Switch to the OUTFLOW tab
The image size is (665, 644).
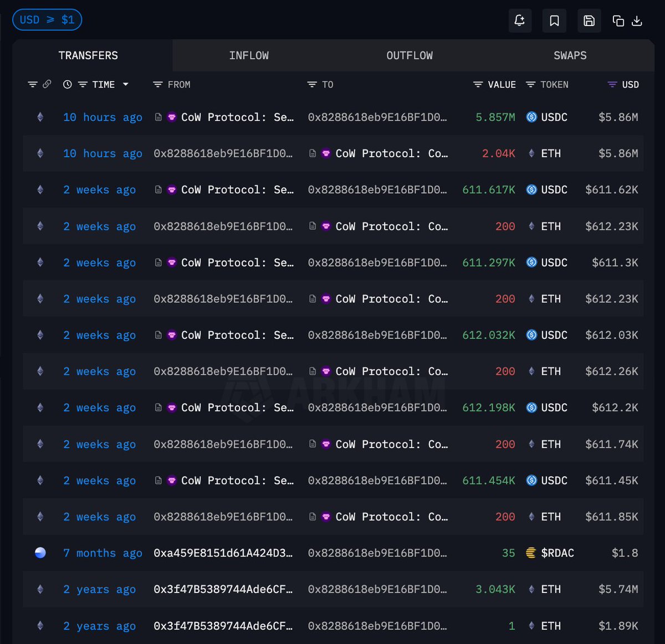pyautogui.click(x=410, y=55)
